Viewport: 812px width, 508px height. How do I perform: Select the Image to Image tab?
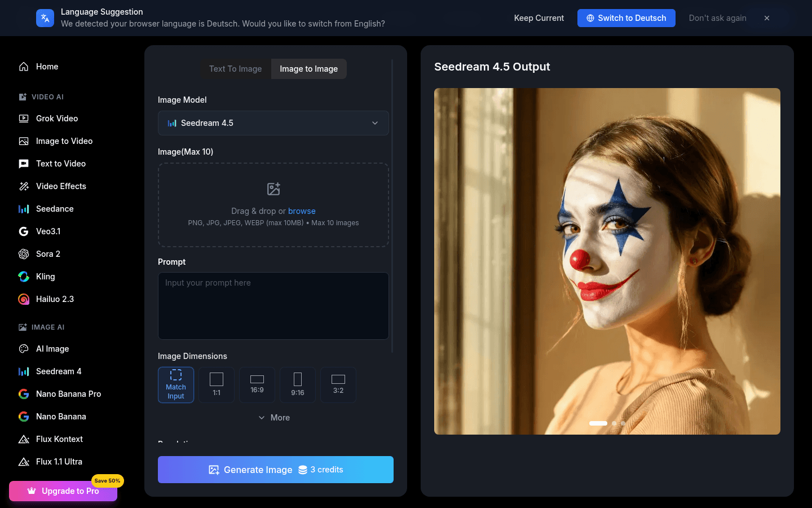308,69
